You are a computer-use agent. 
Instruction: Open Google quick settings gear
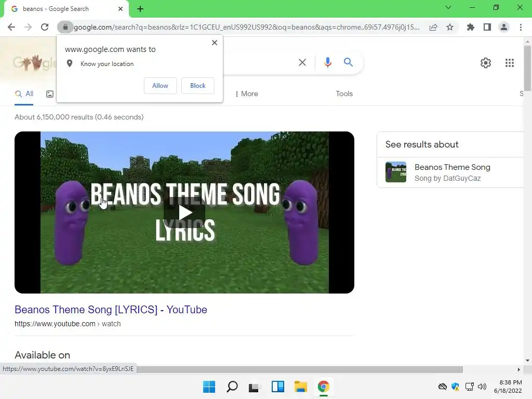486,63
